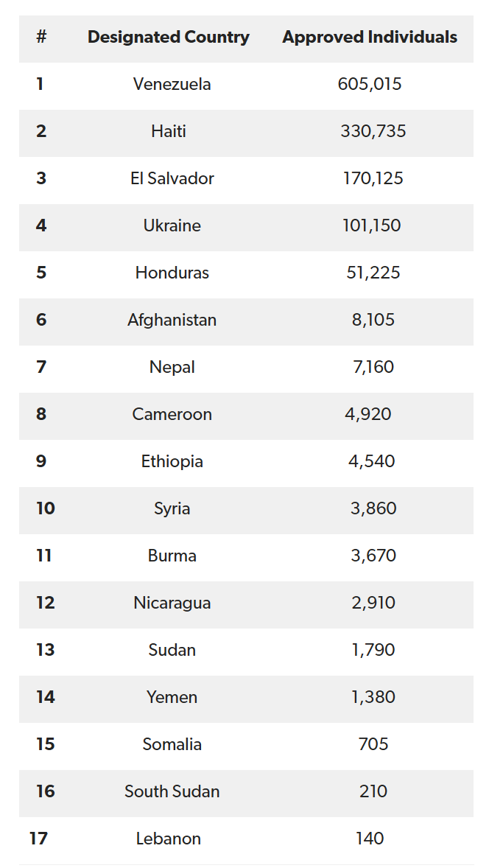Image resolution: width=489 pixels, height=868 pixels.
Task: Click the Approved Individuals column header
Action: pos(370,38)
